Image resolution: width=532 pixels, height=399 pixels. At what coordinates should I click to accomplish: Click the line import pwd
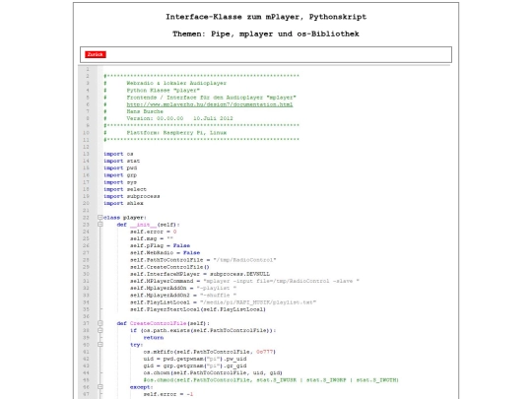120,167
